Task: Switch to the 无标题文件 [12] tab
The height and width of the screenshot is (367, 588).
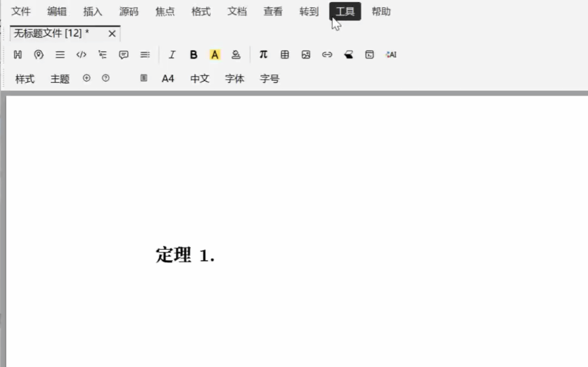Action: tap(51, 33)
